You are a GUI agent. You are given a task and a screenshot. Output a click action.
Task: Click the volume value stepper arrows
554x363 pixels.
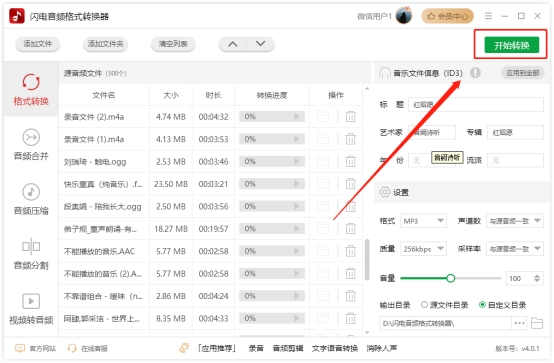click(x=537, y=279)
